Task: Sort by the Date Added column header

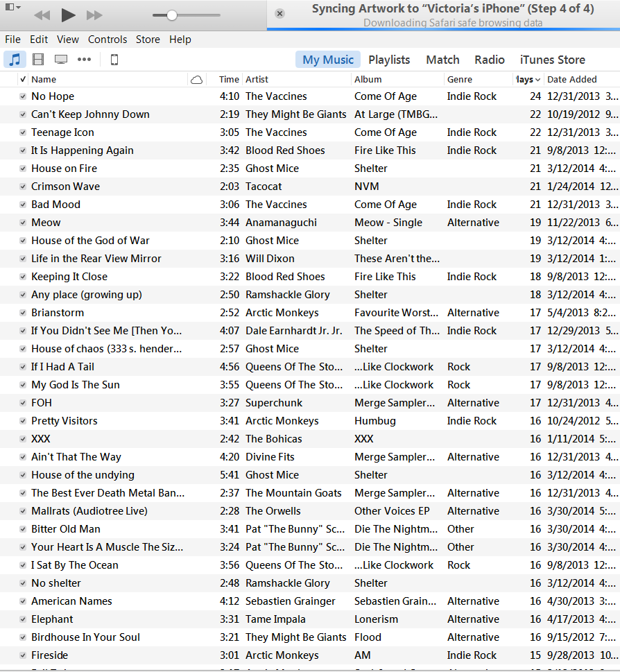Action: [x=572, y=79]
